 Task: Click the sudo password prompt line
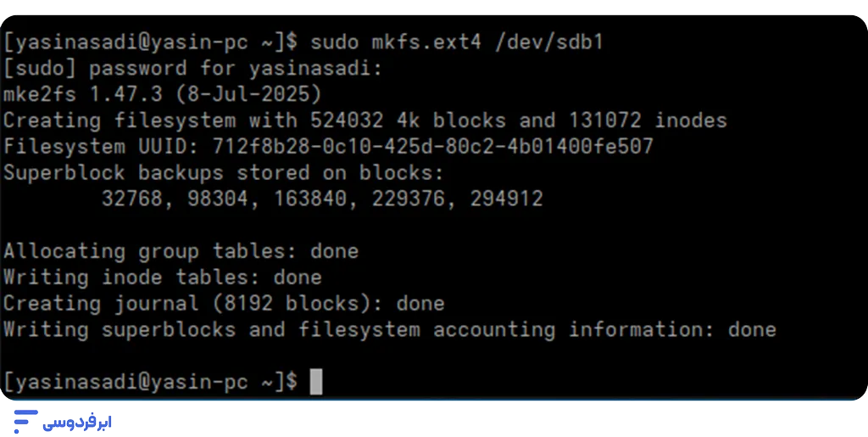(192, 68)
